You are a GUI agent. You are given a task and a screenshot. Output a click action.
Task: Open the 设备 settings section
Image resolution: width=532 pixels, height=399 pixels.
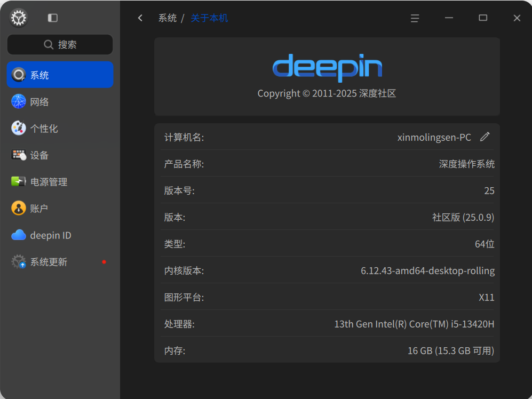tap(60, 155)
